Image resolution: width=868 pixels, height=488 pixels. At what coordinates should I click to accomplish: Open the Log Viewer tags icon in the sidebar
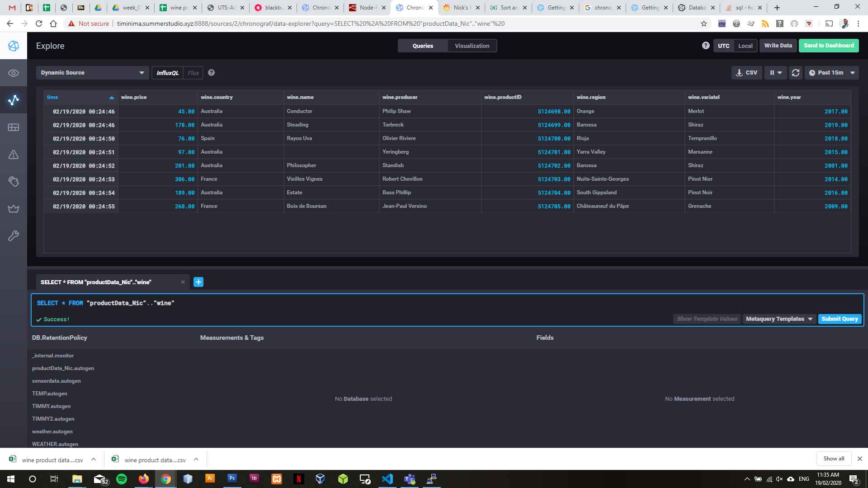(14, 182)
